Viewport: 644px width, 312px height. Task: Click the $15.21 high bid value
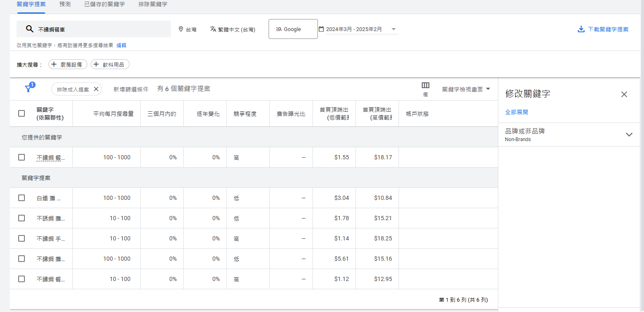click(x=382, y=218)
